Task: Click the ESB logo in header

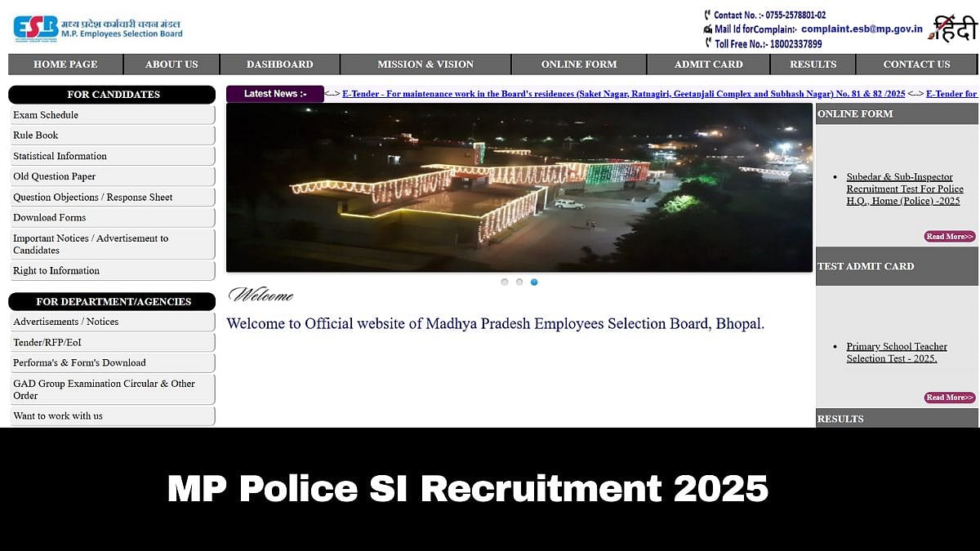Action: (36, 28)
